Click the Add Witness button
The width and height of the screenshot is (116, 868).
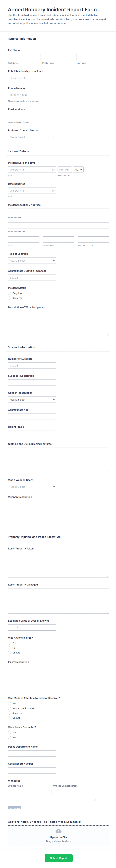[14, 808]
